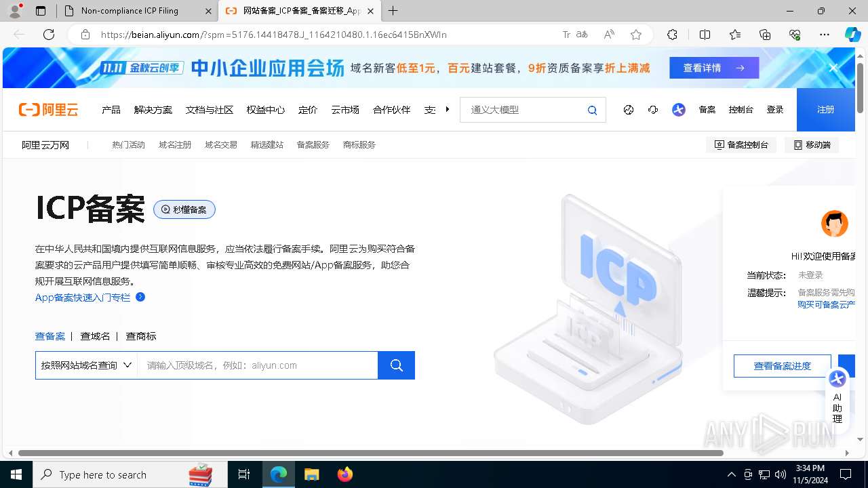Click the 登录 link

775,110
